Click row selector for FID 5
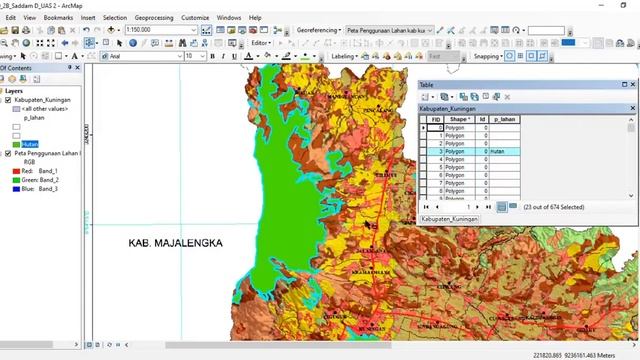This screenshot has width=640, height=360. click(x=423, y=167)
